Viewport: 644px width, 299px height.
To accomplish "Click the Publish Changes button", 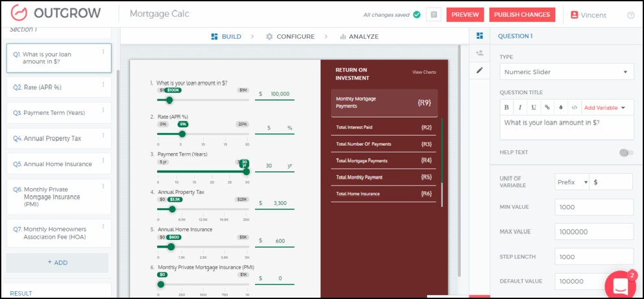I will point(521,15).
